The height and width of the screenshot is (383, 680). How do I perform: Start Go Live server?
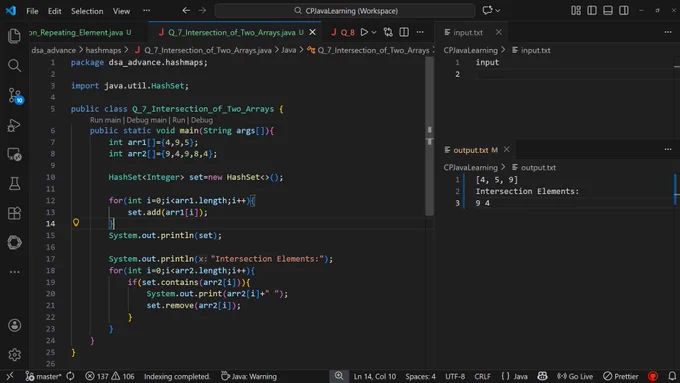coord(575,376)
